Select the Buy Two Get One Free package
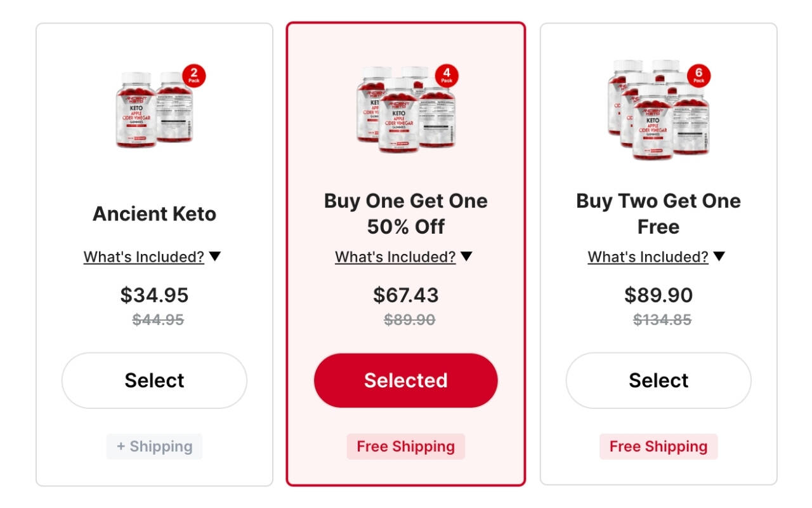The height and width of the screenshot is (508, 812). (658, 380)
